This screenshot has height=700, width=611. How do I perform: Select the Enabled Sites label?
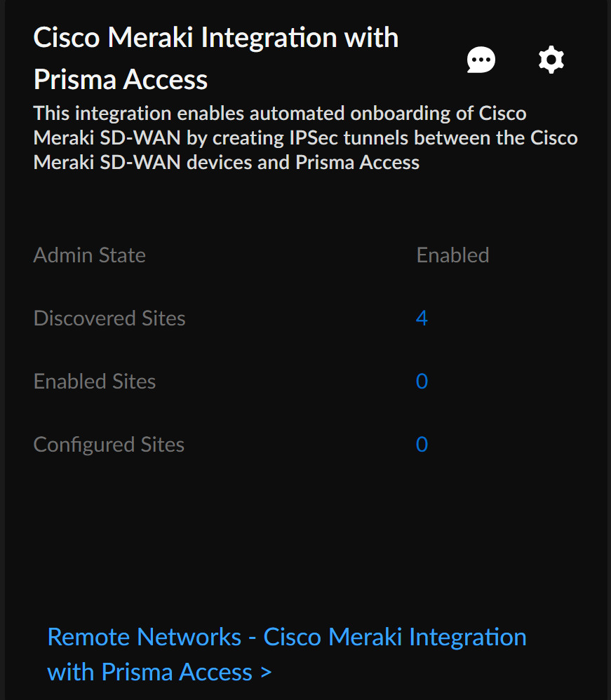[95, 382]
